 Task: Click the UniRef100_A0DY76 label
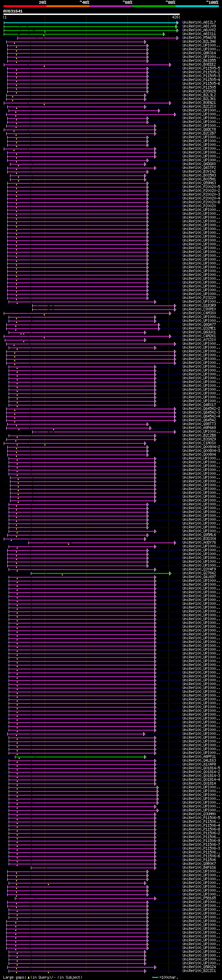tap(199, 543)
